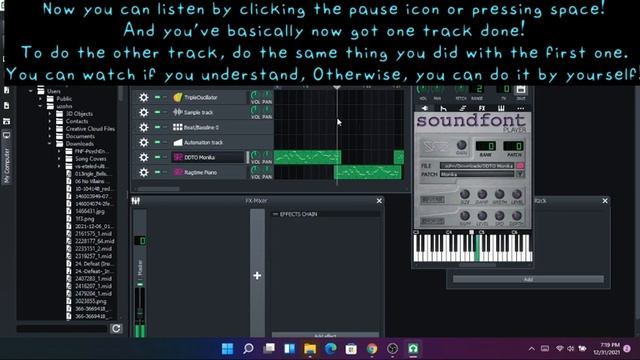Switch to LMMS in the taskbar
The image size is (640, 360).
pos(413,349)
